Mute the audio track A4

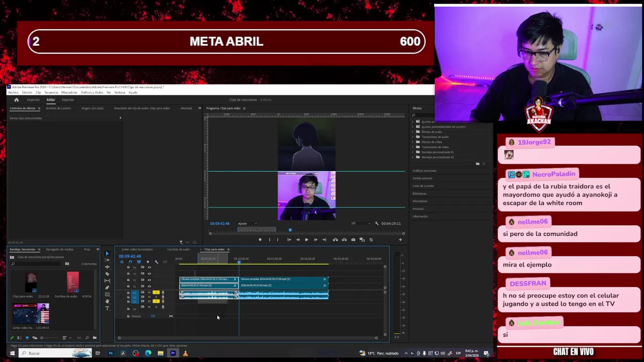(149, 307)
